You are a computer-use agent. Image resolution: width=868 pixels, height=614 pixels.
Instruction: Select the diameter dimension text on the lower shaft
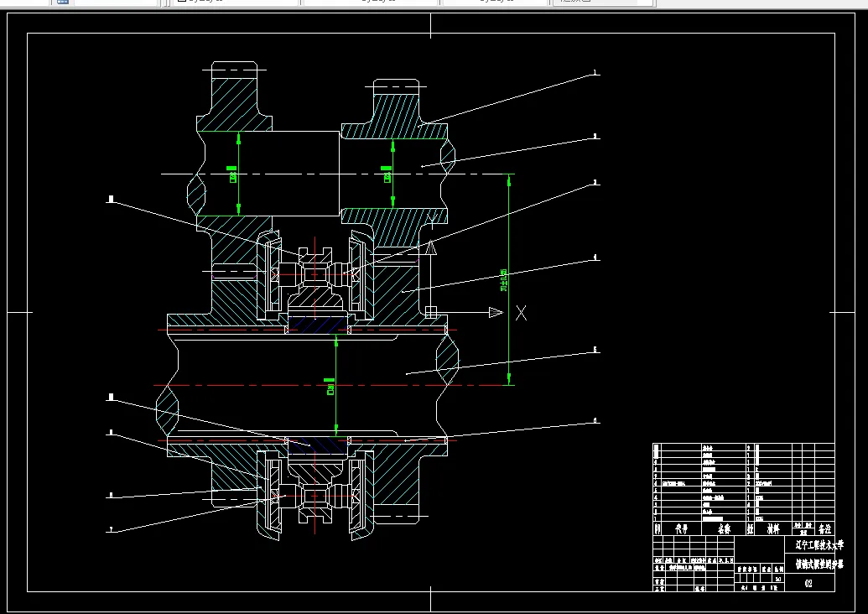coord(330,388)
